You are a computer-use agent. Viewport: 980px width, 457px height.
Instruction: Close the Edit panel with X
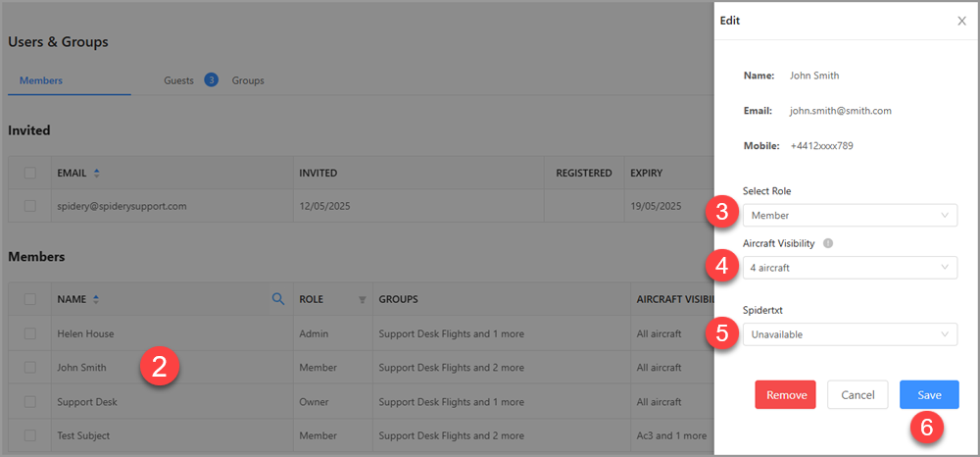961,21
